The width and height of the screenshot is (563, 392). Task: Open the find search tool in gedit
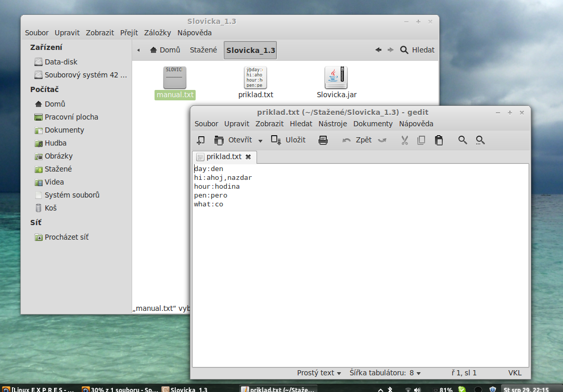click(462, 140)
